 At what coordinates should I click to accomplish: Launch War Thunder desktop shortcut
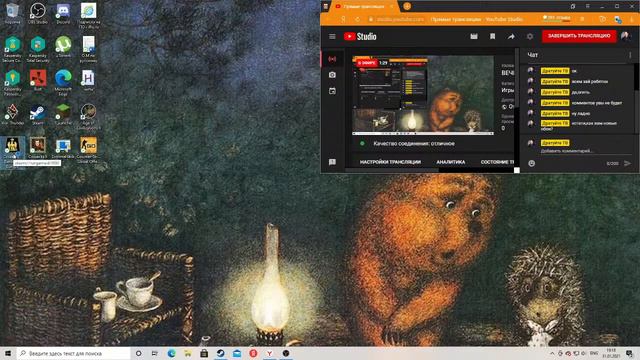(x=13, y=114)
